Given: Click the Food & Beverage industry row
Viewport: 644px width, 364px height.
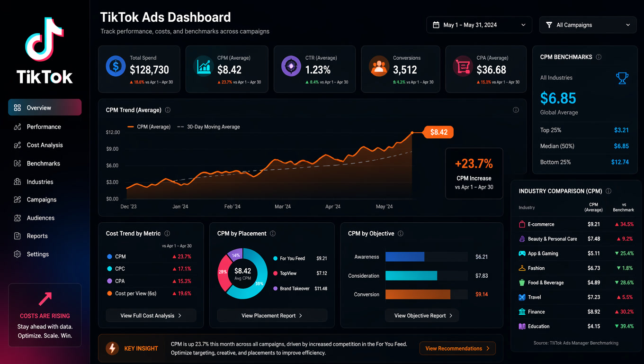Looking at the screenshot, I should pyautogui.click(x=576, y=282).
